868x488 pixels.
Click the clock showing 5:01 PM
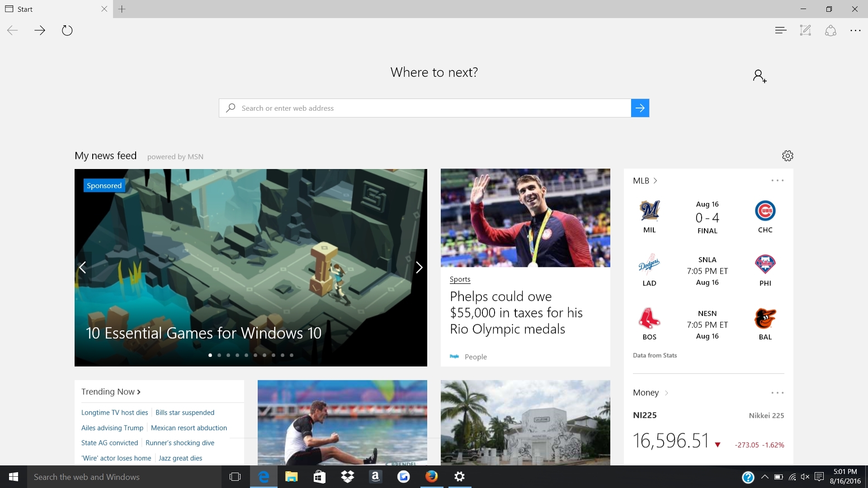pyautogui.click(x=845, y=472)
